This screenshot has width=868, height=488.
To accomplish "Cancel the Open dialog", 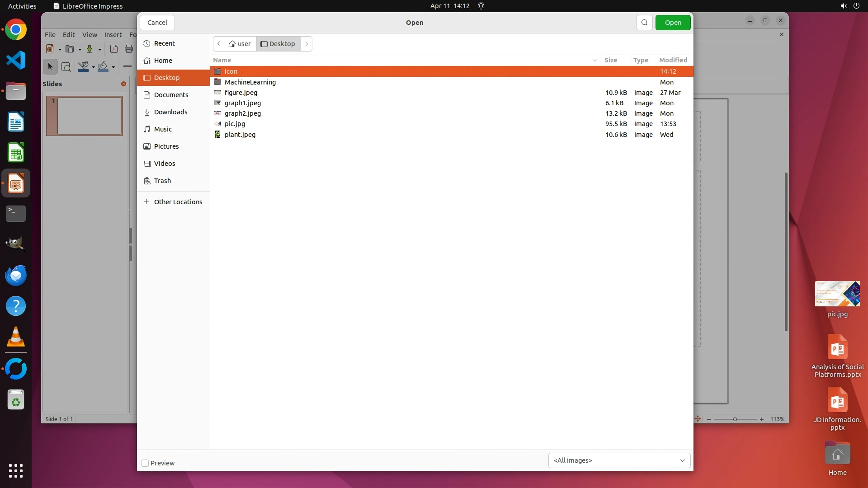I will click(157, 23).
